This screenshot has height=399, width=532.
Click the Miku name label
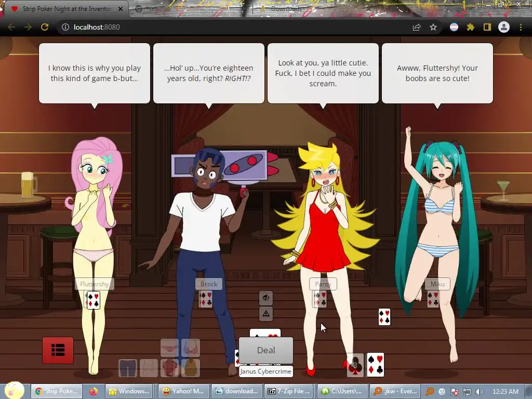point(437,284)
